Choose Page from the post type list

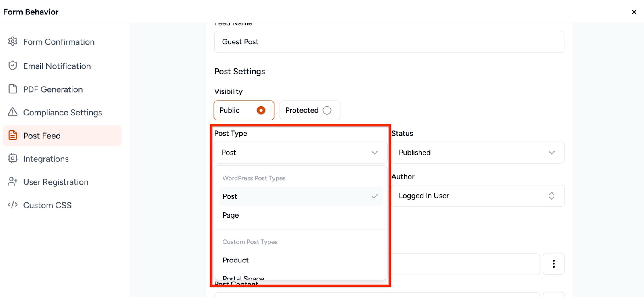(231, 216)
